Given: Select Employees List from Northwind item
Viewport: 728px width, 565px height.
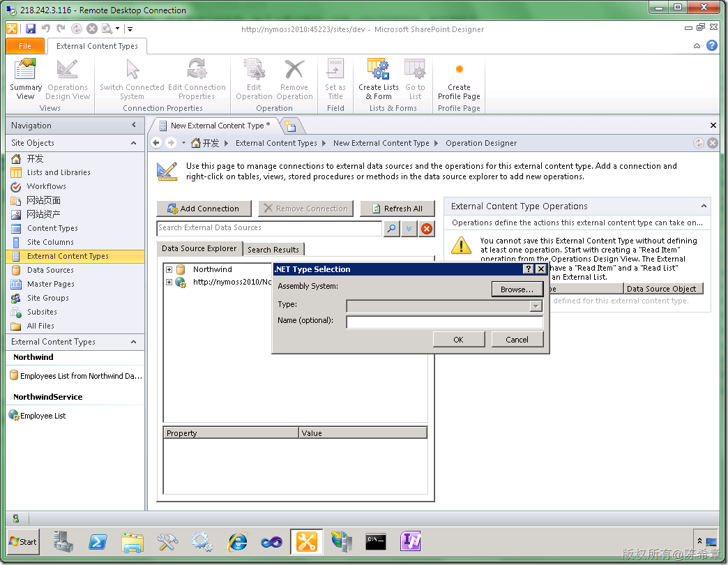Looking at the screenshot, I should pos(76,375).
